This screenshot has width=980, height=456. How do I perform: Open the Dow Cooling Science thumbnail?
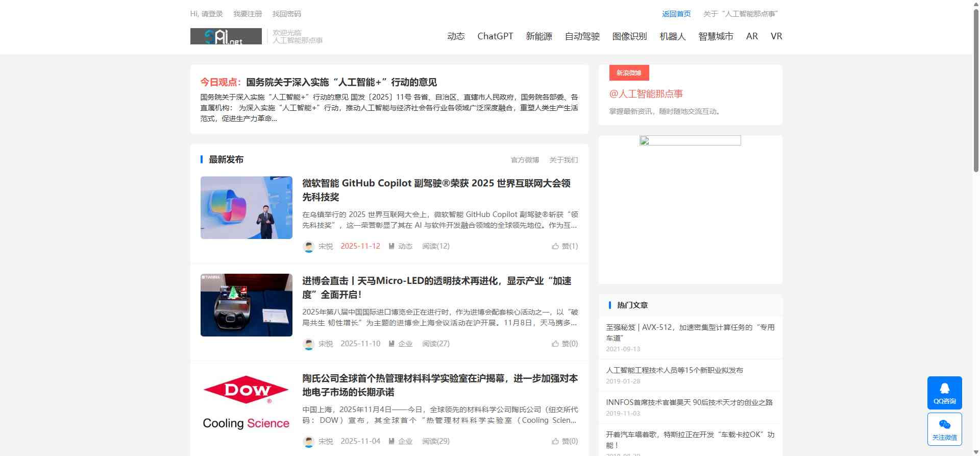click(247, 403)
